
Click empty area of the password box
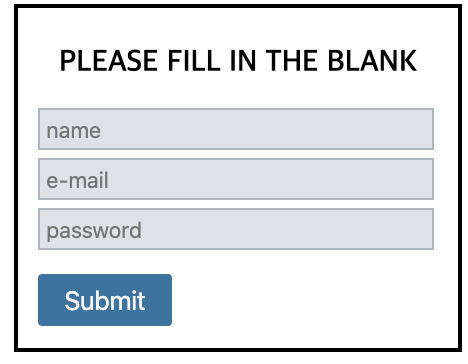[x=287, y=229]
